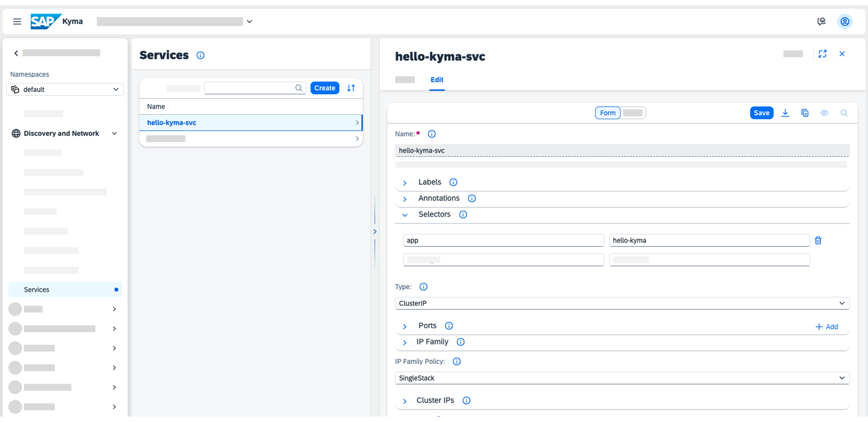Expand the Labels section
Screen dimensions: 868x422
[x=405, y=183]
